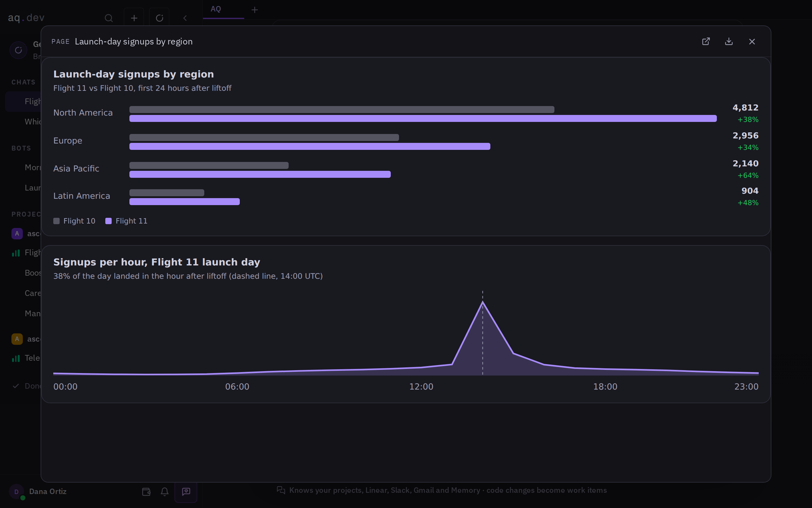Screen dimensions: 812x508
Task: Click the orange A project badge
Action: 17,339
